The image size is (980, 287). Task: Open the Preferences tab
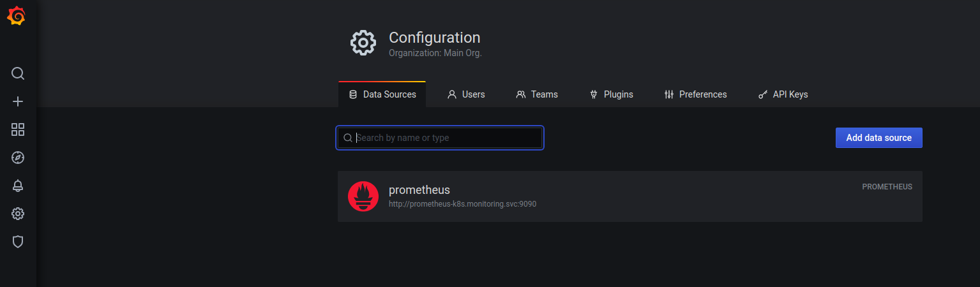(695, 94)
